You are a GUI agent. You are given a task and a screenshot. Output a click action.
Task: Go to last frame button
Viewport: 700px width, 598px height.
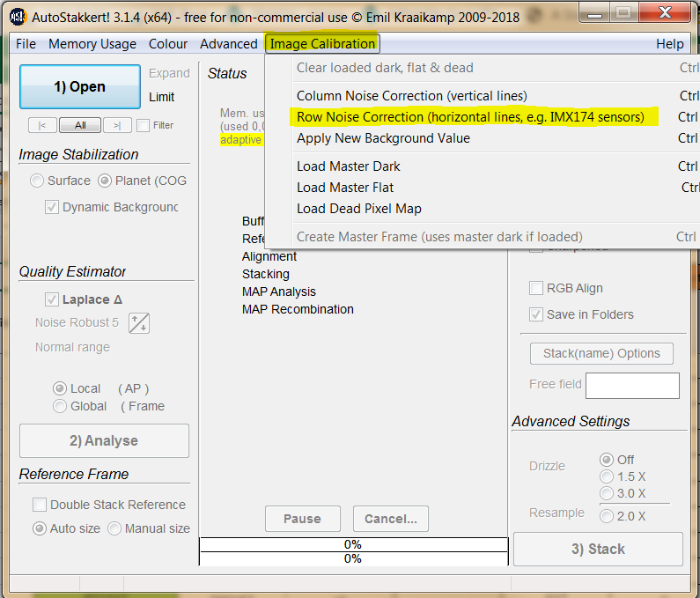117,125
